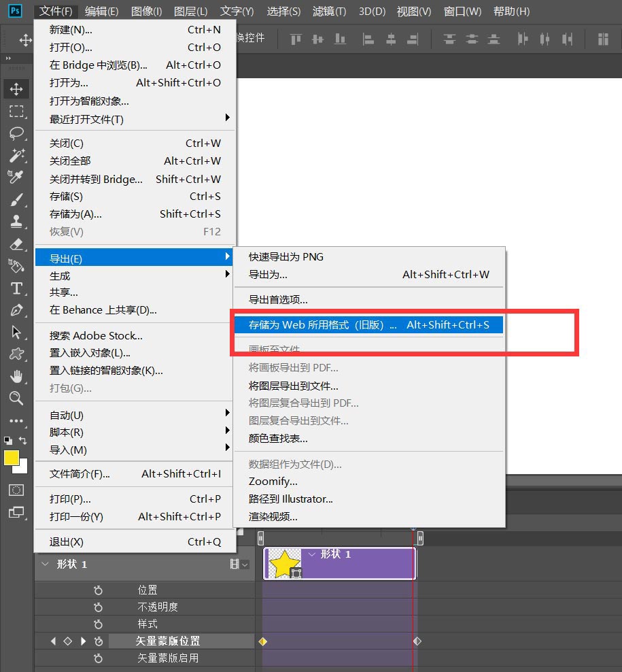Select the Custom Shape tool

16,354
